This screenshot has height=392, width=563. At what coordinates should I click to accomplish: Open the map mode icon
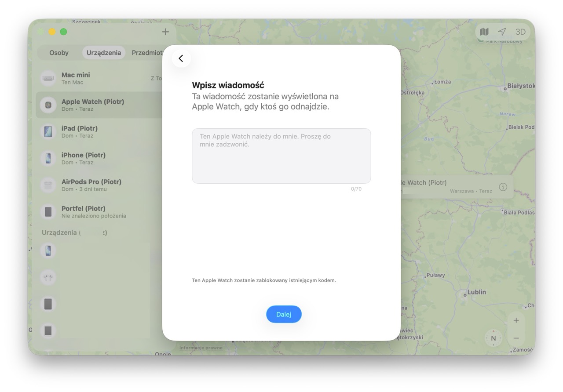click(x=484, y=32)
